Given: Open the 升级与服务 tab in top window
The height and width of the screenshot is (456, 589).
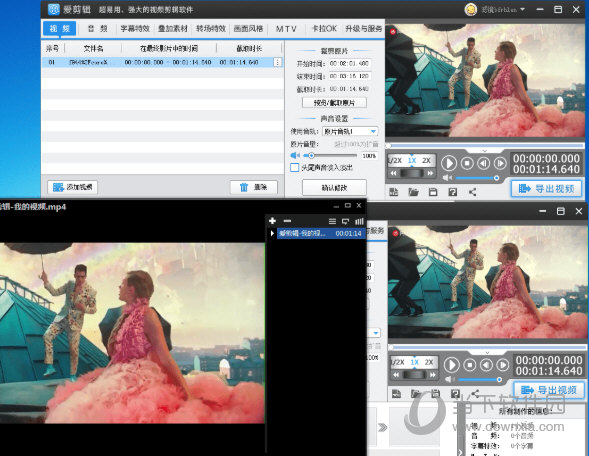Looking at the screenshot, I should (x=363, y=29).
